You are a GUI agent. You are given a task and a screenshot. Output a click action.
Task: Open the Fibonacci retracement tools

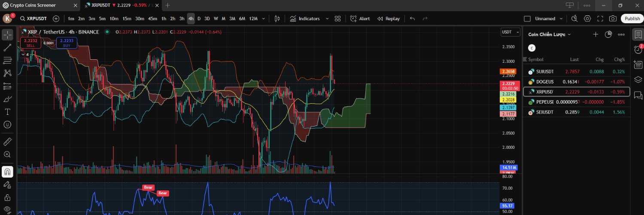point(7,60)
